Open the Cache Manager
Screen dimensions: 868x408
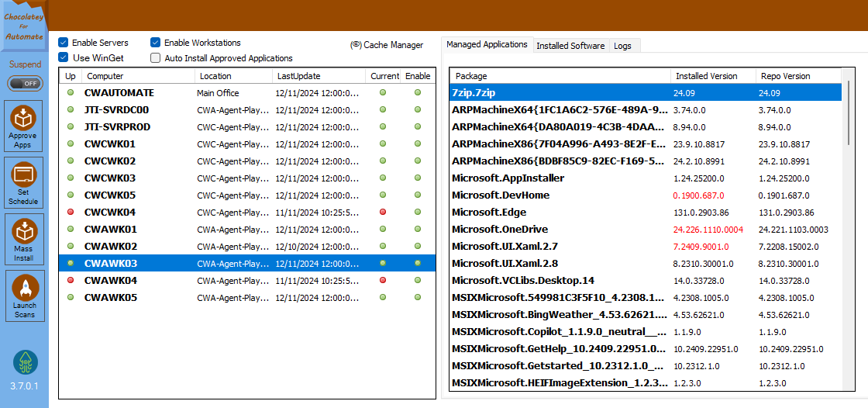pos(387,45)
